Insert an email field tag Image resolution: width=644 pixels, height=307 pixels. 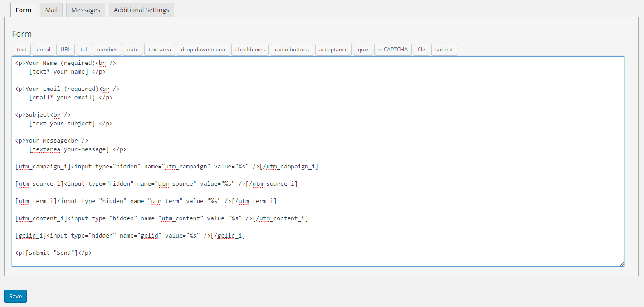[44, 50]
